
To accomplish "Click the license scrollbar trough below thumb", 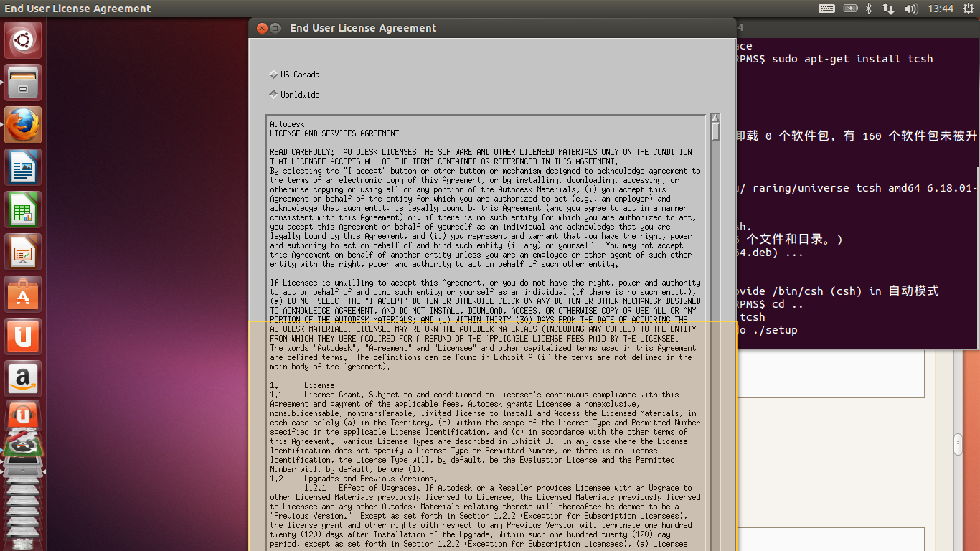I will tap(715, 344).
